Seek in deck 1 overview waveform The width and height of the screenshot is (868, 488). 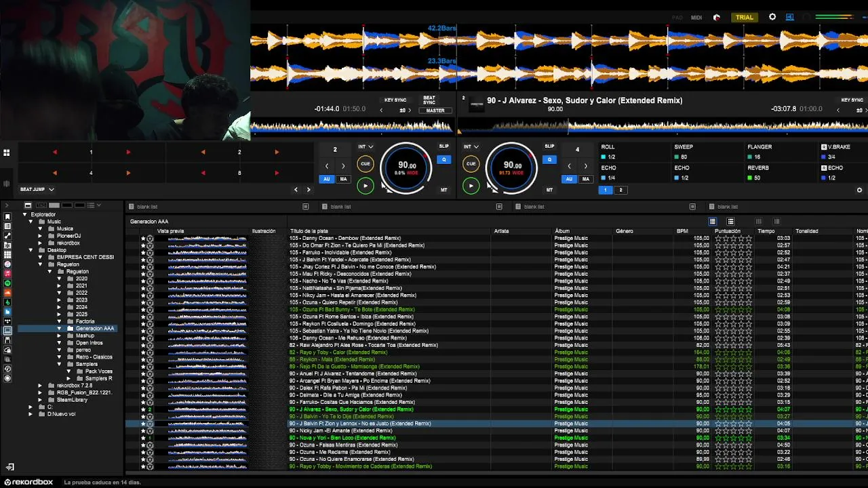pos(352,126)
